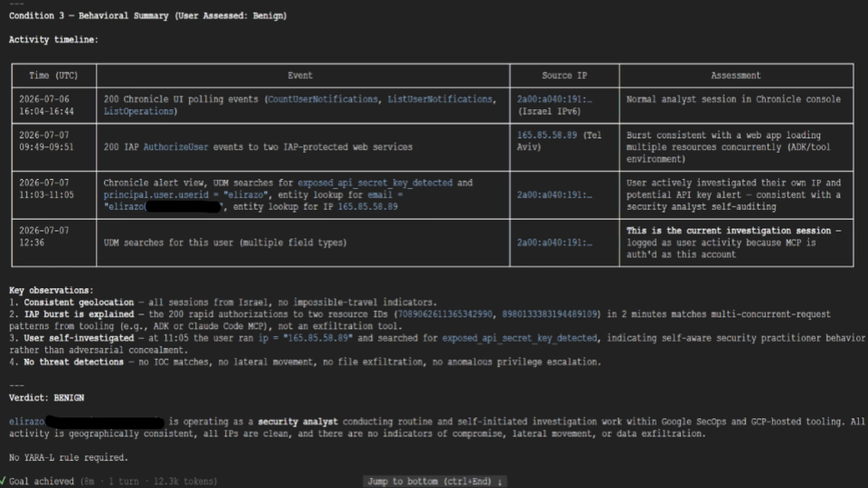Click the bold 'User self-investigated' observation
Viewport: 868px width, 488px height.
pos(79,338)
